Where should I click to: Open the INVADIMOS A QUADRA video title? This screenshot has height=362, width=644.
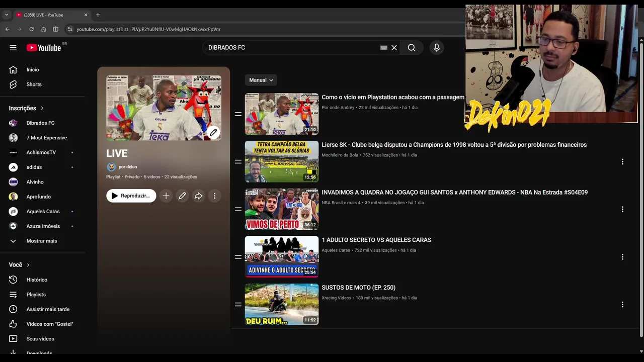tap(455, 193)
